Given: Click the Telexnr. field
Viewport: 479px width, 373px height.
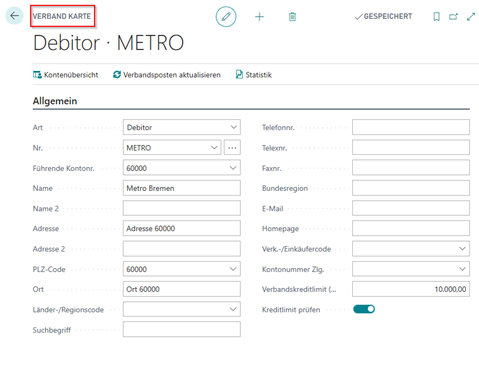Looking at the screenshot, I should click(x=411, y=148).
